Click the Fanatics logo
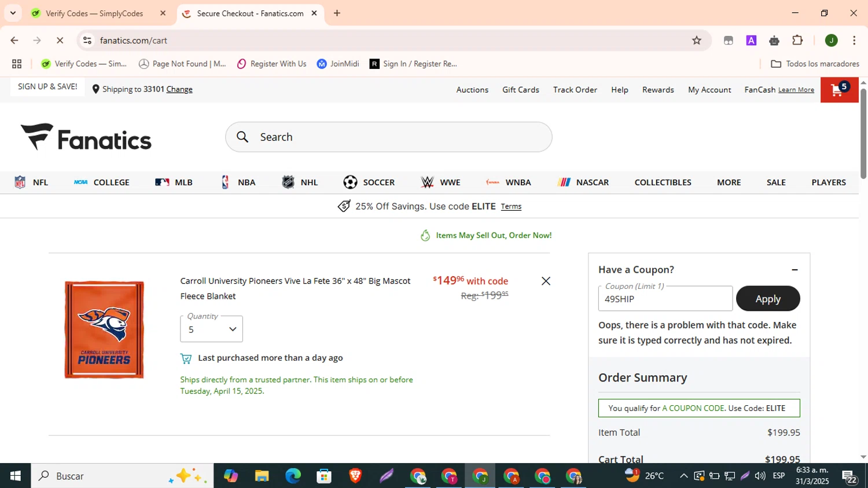Viewport: 868px width, 488px height. click(86, 137)
